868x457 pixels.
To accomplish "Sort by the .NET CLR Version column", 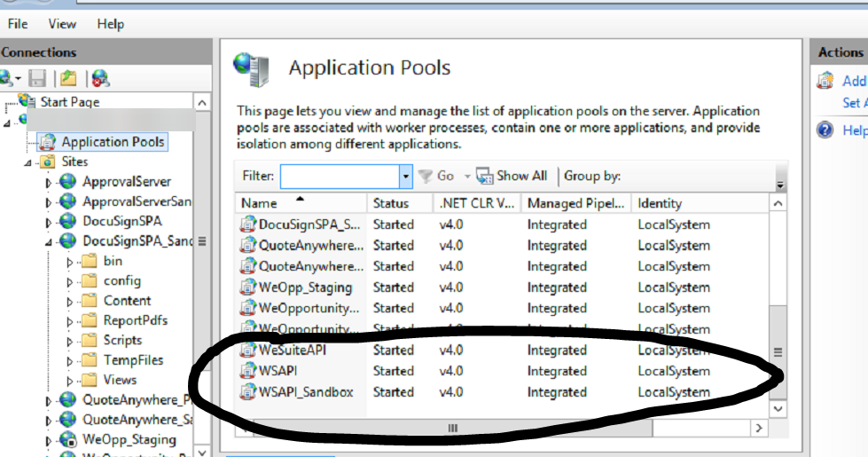I will tap(477, 203).
